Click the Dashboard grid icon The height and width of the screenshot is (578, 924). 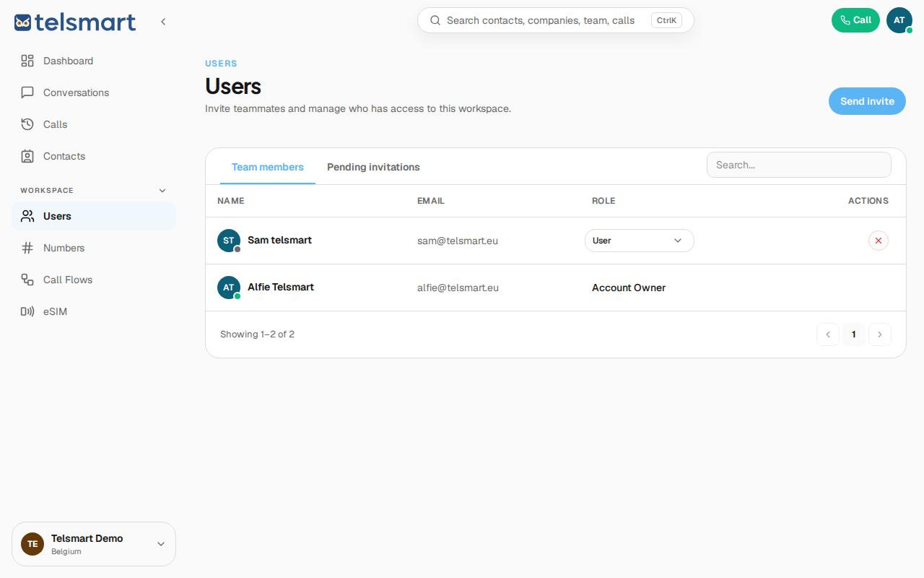pyautogui.click(x=27, y=61)
